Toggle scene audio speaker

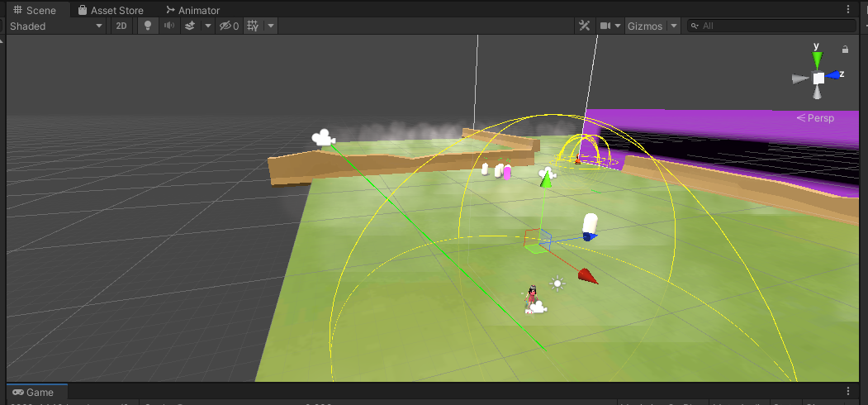pyautogui.click(x=168, y=26)
